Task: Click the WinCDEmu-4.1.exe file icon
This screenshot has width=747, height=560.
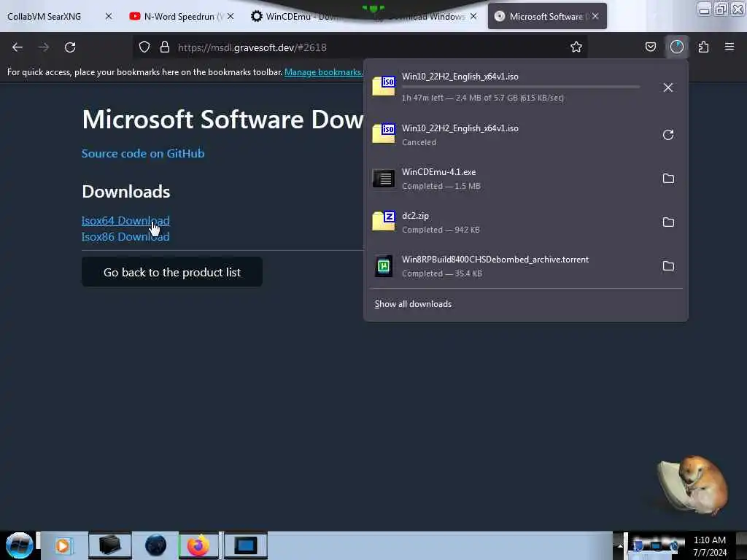Action: tap(384, 179)
